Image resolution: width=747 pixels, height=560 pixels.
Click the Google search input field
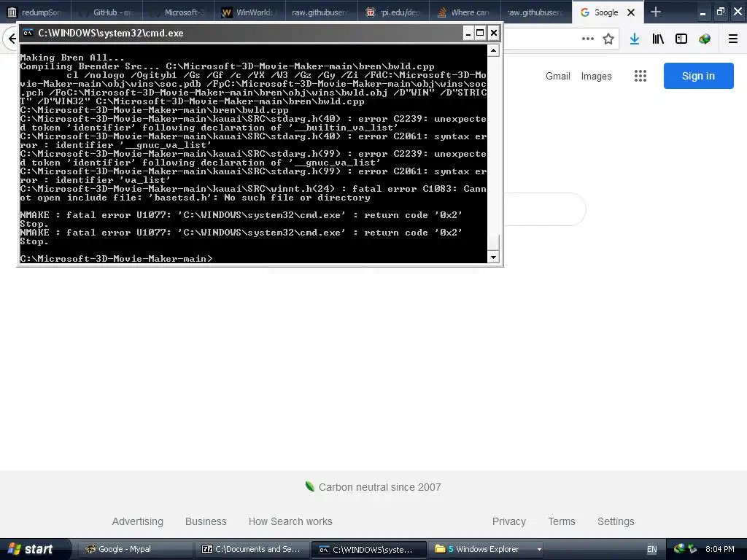coord(544,209)
